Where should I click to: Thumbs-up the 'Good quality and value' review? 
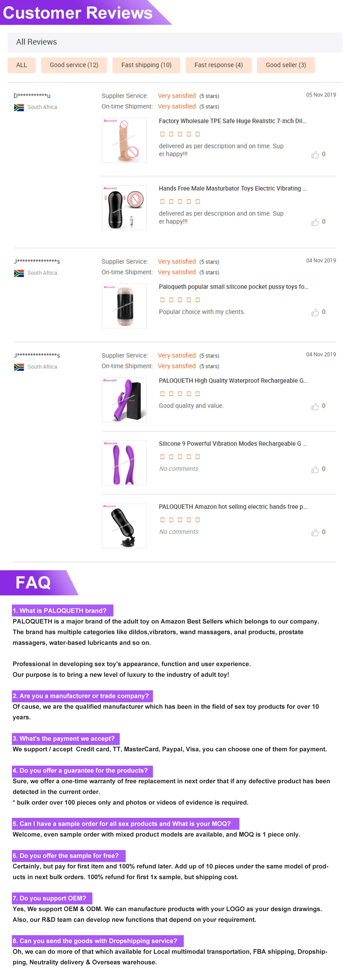tap(315, 406)
